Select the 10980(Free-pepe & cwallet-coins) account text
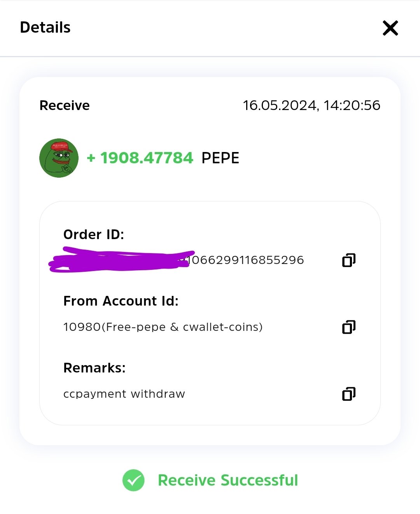The width and height of the screenshot is (420, 514). pos(163,327)
